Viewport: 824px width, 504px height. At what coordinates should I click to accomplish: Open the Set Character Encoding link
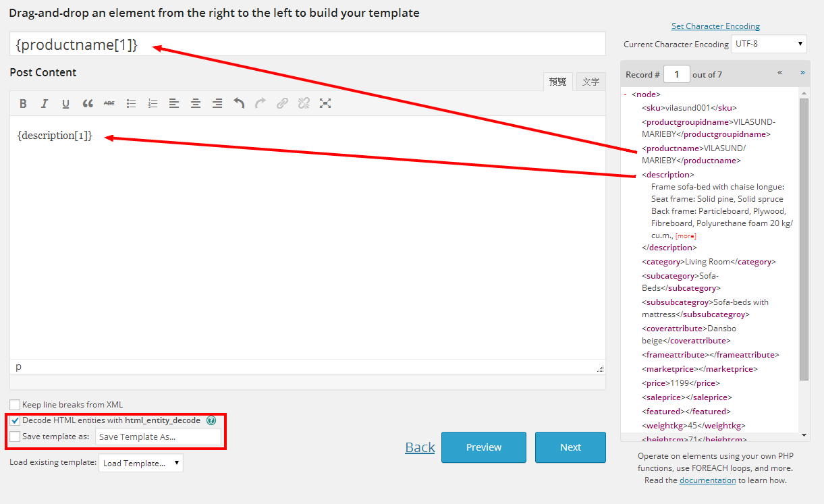tap(715, 26)
